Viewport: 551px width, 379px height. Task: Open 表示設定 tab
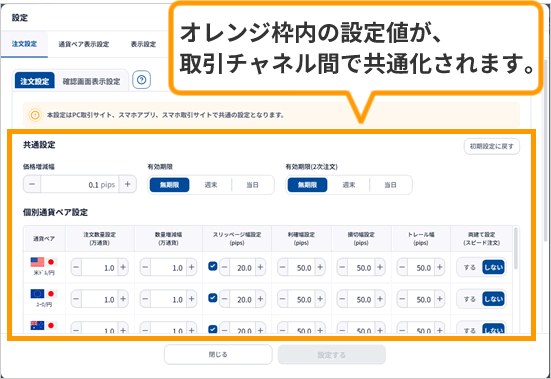click(143, 44)
